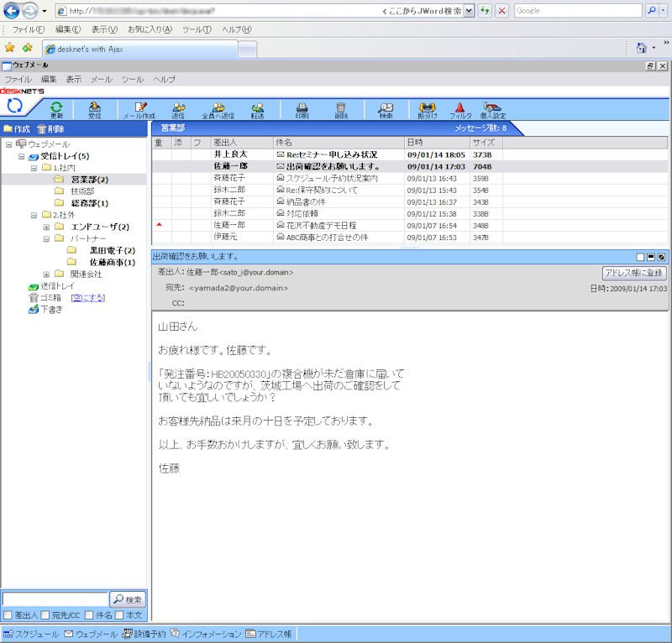Open webmail ファイル menu
Viewport: 672px width, 643px height.
point(18,79)
